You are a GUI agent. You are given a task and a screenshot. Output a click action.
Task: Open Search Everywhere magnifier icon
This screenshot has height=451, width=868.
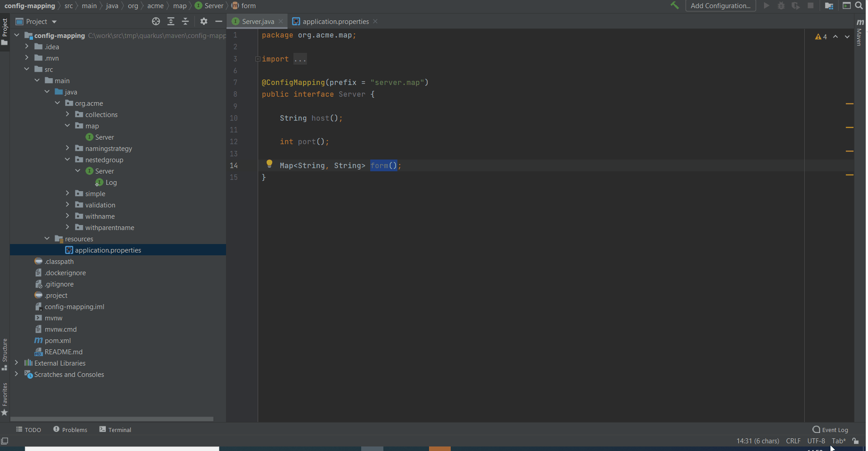click(859, 5)
